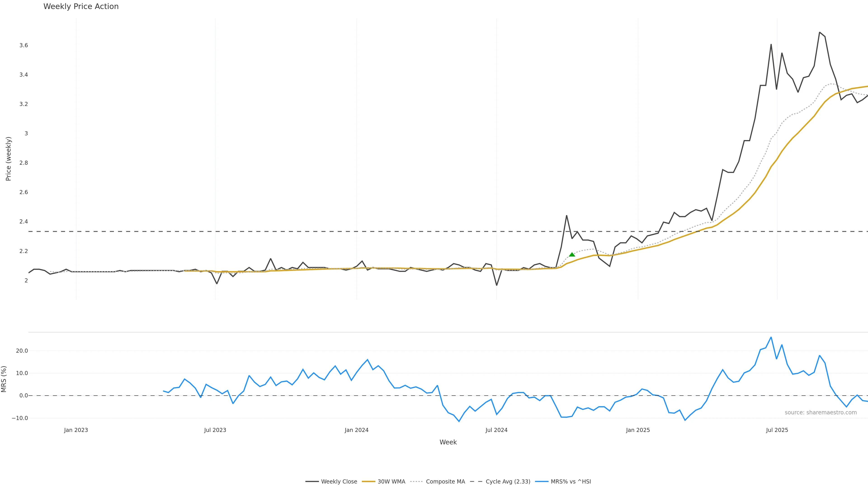
Task: Click the dark Weekly Close legend line swatch
Action: click(x=312, y=482)
